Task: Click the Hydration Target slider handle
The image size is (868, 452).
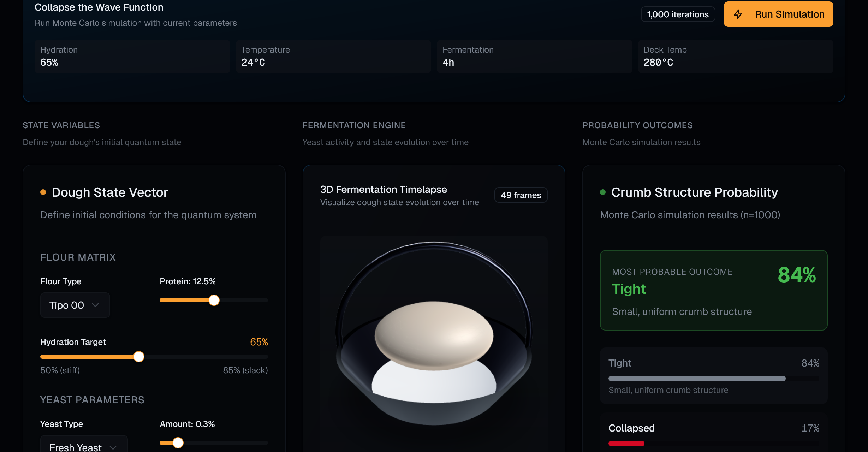Action: (139, 357)
